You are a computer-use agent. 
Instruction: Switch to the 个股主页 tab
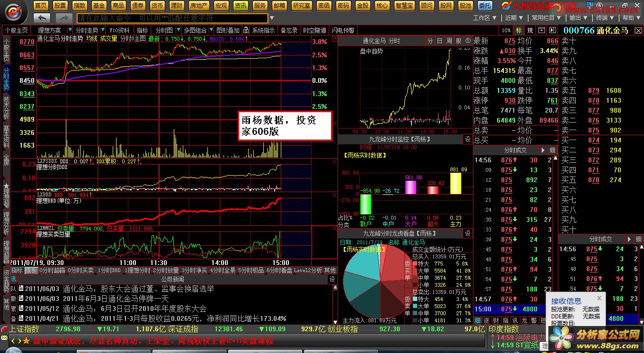tap(17, 30)
